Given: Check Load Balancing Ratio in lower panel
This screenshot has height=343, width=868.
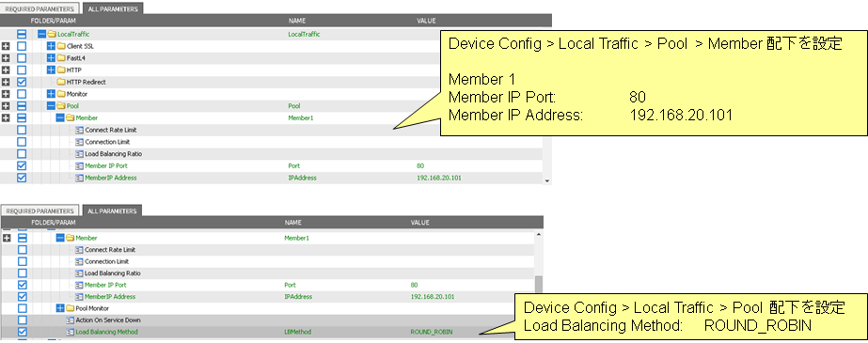Looking at the screenshot, I should coord(23,273).
